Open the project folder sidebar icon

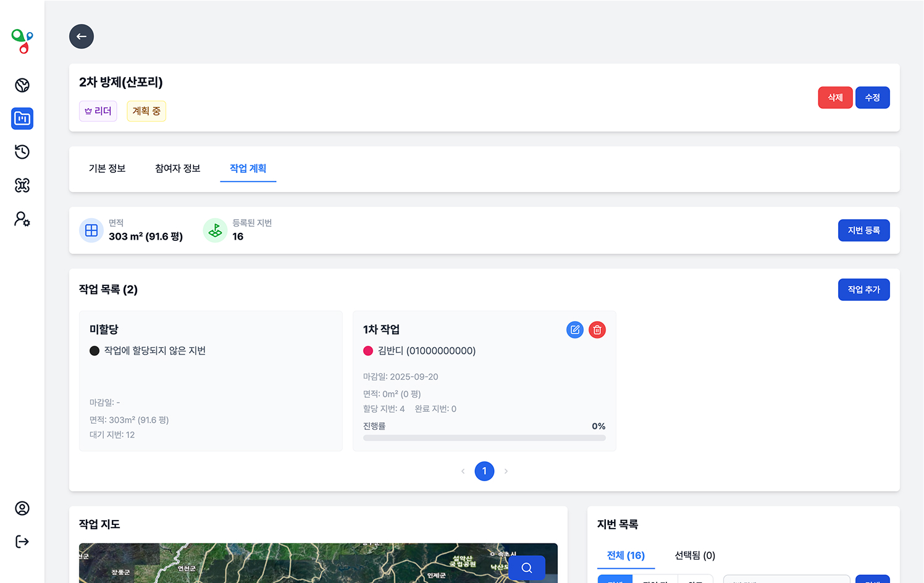pos(22,119)
